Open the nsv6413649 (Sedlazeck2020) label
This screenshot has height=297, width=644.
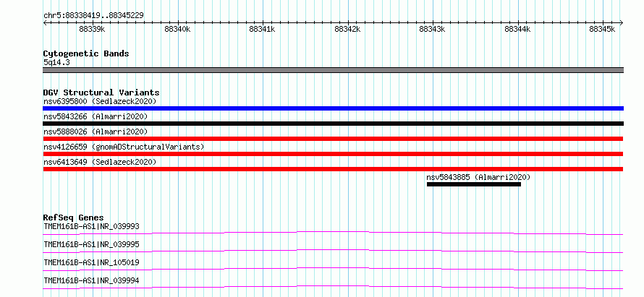[100, 162]
